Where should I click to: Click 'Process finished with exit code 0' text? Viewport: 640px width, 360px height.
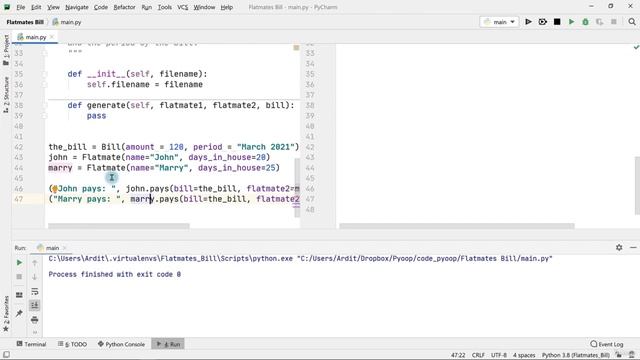coord(114,274)
